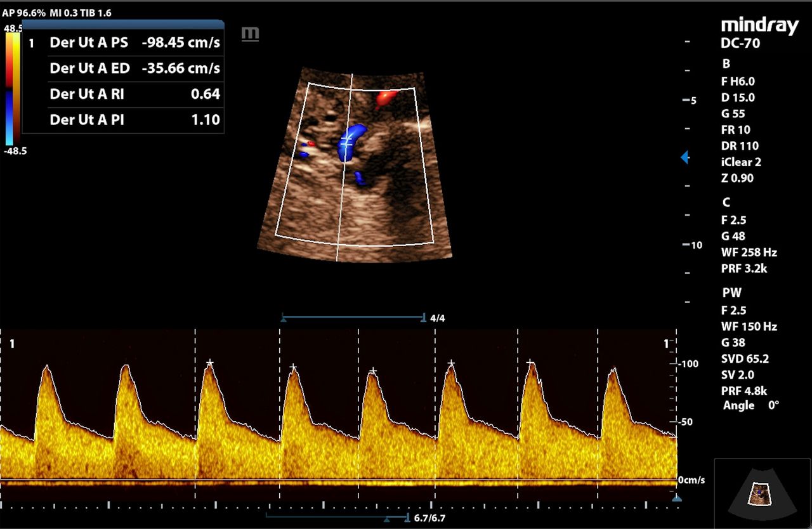Click the gray 'm' Mindray watermark icon
The image size is (812, 529).
pyautogui.click(x=251, y=34)
